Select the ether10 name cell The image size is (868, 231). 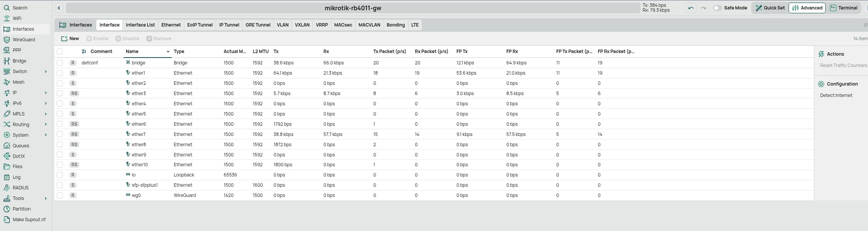(x=140, y=164)
